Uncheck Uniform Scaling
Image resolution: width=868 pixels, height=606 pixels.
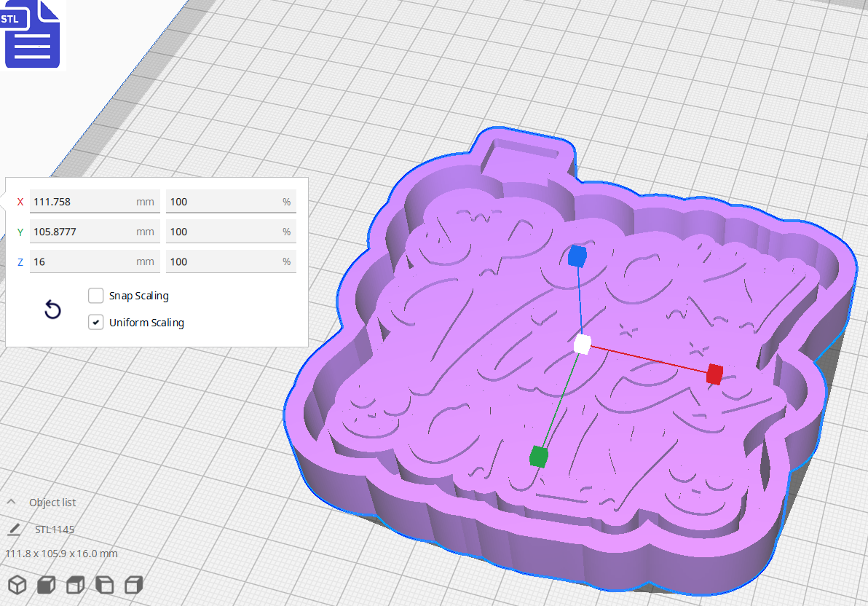pos(95,322)
